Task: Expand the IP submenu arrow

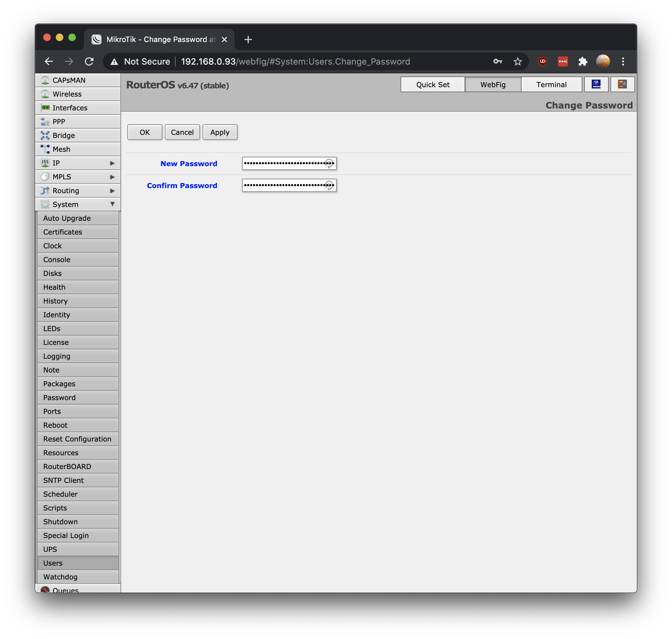Action: [x=112, y=163]
